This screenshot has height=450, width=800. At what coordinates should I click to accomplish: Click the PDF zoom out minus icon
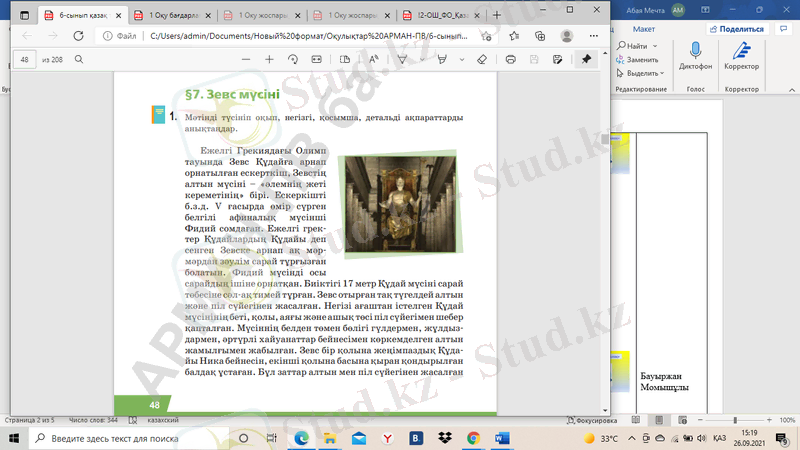pyautogui.click(x=246, y=59)
